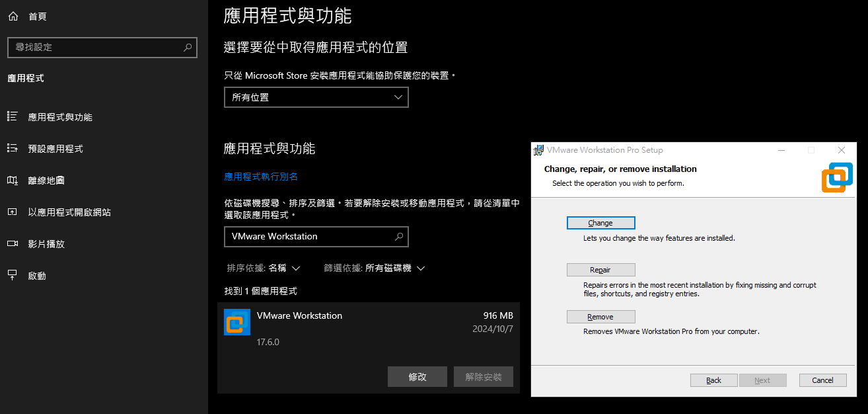
Task: Click the VMware Workstation Pro Setup title text
Action: pyautogui.click(x=605, y=150)
